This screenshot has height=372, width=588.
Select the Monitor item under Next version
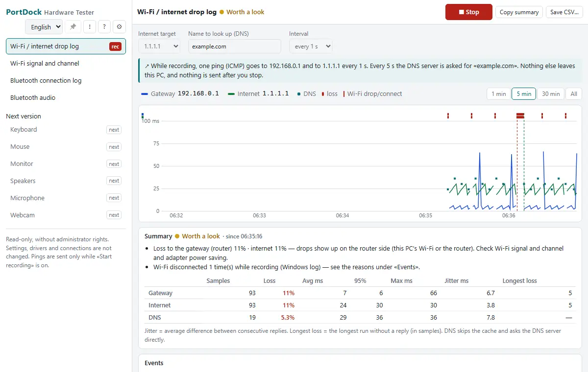[66, 164]
